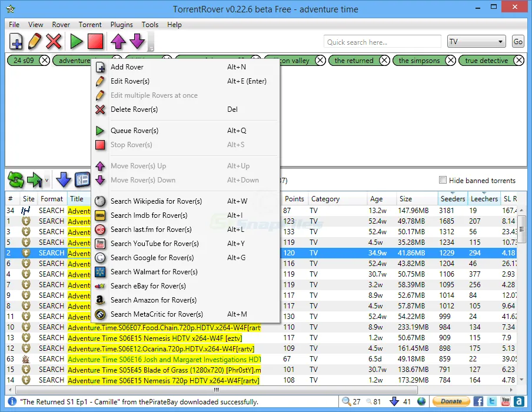
Task: Click the purple Move Rover Down arrow
Action: click(137, 41)
